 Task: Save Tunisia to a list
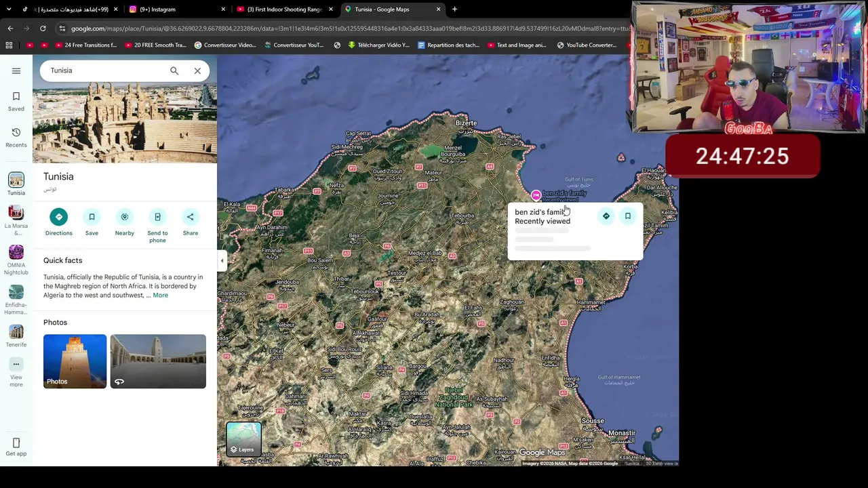coord(92,222)
